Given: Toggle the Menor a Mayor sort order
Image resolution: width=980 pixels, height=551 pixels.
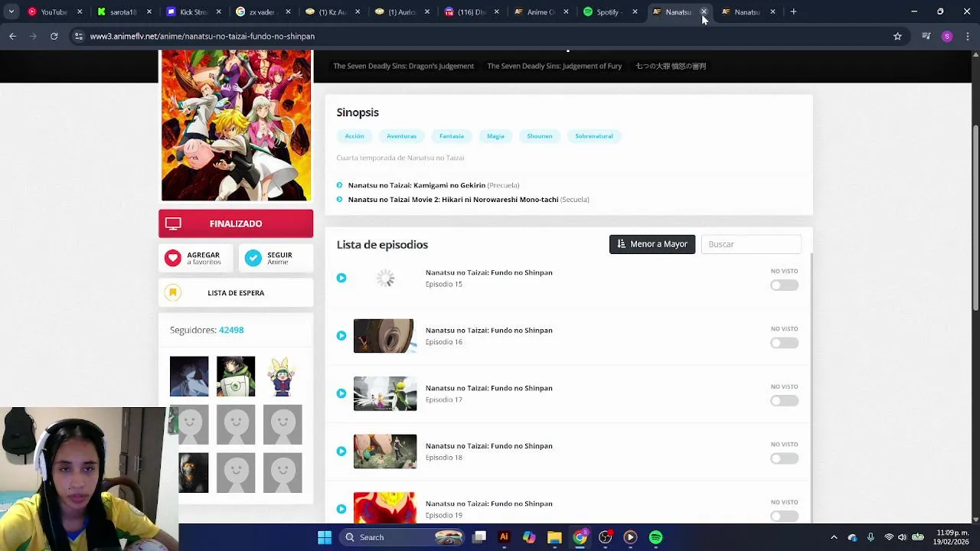Looking at the screenshot, I should point(652,244).
